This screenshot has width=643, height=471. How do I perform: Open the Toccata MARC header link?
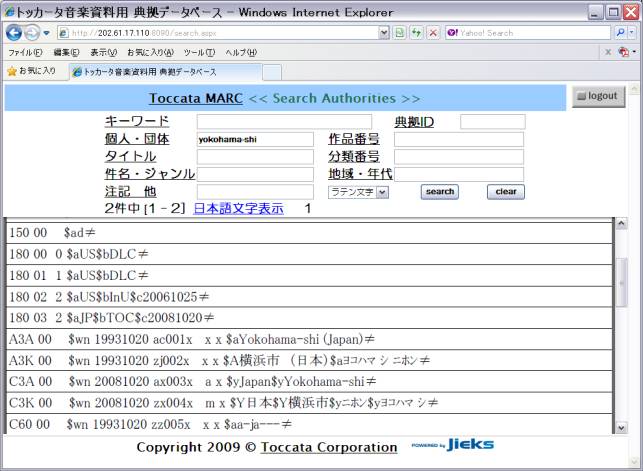(196, 98)
